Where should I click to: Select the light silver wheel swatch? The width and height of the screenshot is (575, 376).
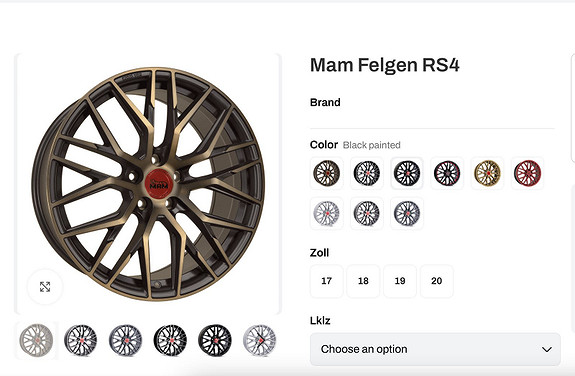click(327, 213)
